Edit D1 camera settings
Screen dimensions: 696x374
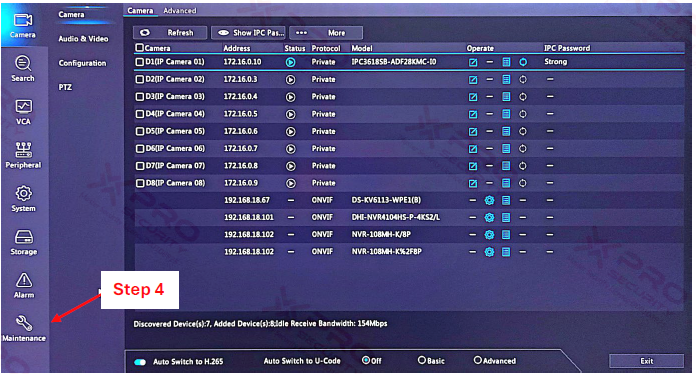473,63
